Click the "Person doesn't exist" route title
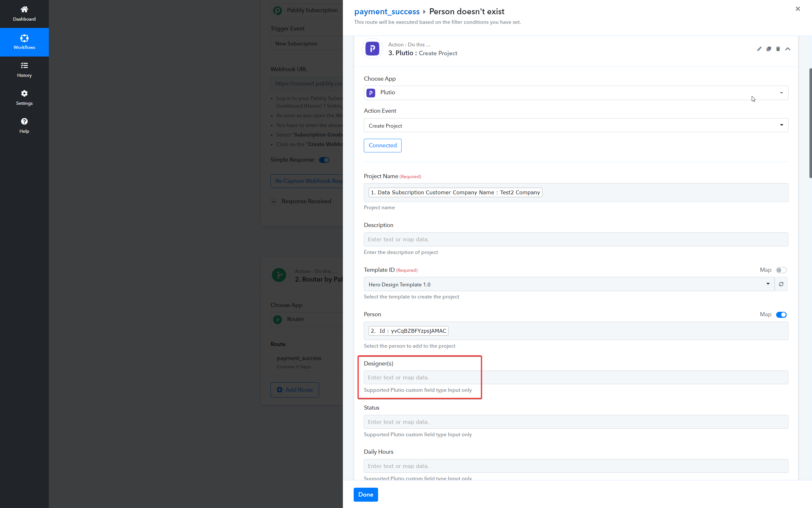 tap(467, 11)
